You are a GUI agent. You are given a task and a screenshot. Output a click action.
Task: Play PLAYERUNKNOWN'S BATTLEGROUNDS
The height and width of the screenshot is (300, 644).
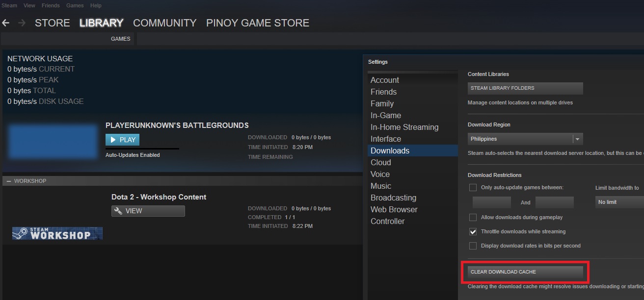pos(122,140)
